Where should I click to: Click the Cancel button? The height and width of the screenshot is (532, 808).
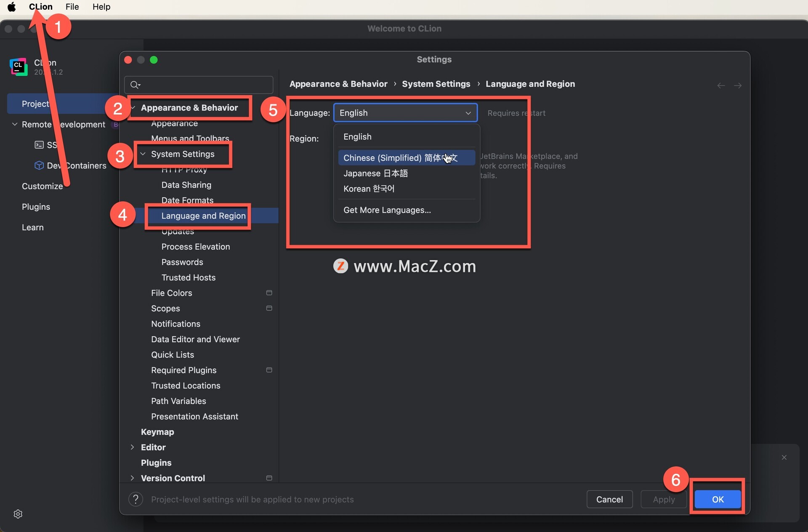[x=609, y=499]
